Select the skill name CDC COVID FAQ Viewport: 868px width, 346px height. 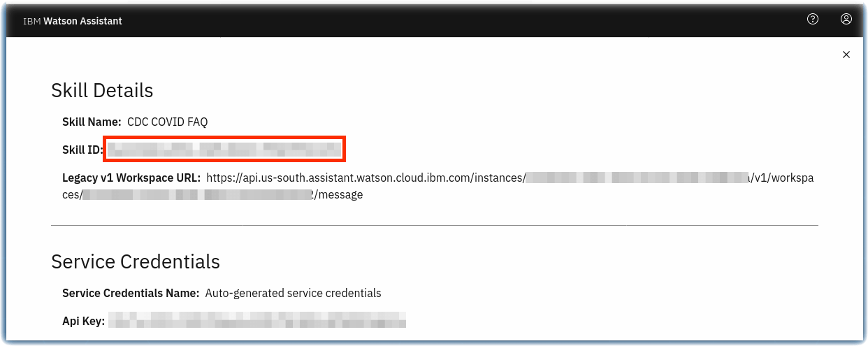pos(167,122)
